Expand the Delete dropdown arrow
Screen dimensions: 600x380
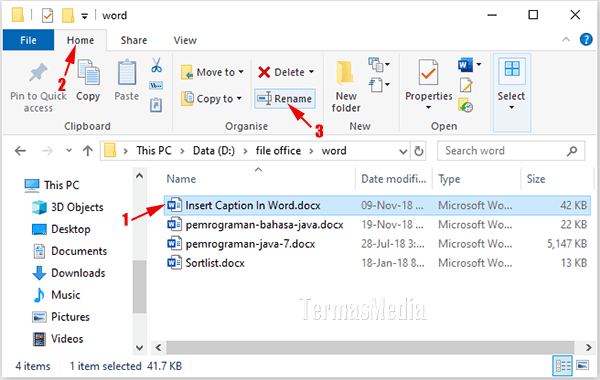click(312, 72)
